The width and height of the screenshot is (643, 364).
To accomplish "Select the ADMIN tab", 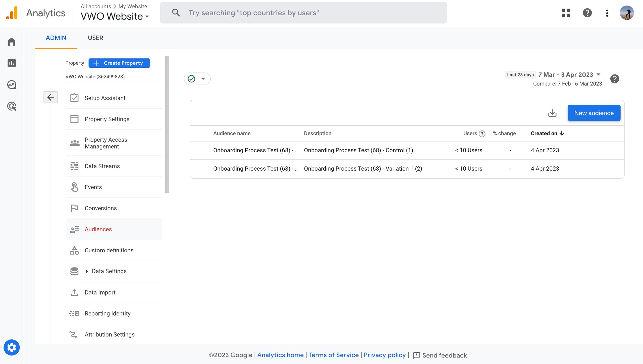I will [56, 38].
